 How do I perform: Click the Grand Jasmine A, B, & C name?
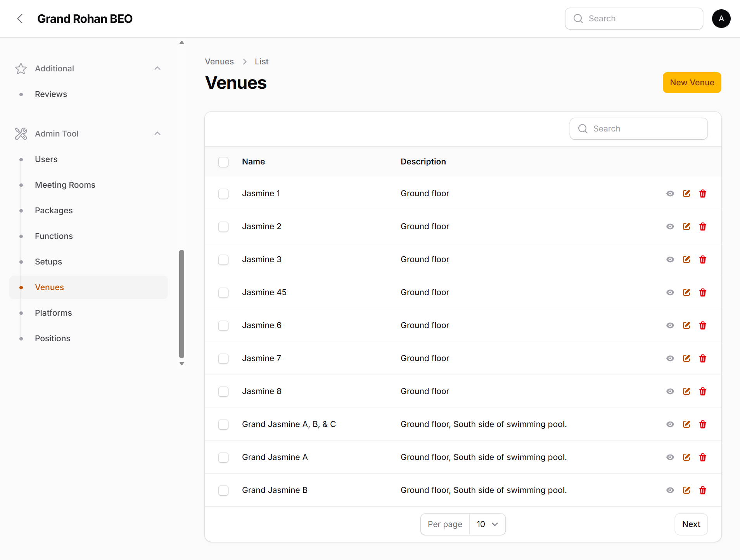(289, 424)
